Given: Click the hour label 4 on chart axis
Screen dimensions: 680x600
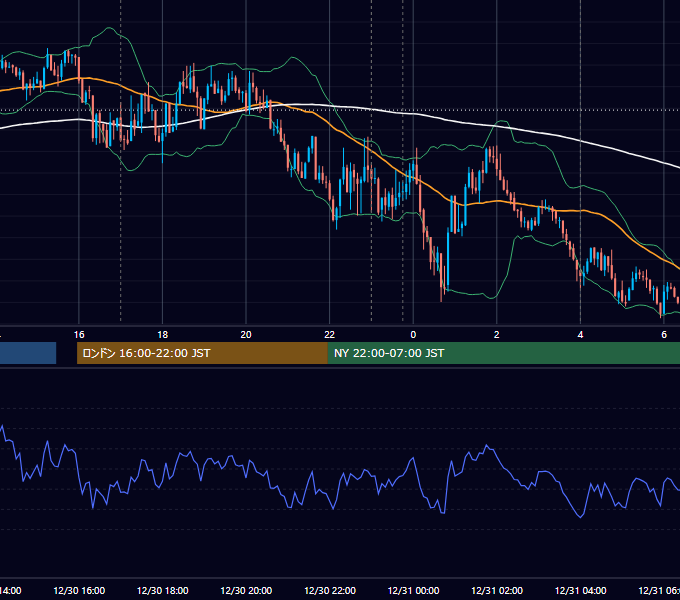Looking at the screenshot, I should [x=580, y=335].
